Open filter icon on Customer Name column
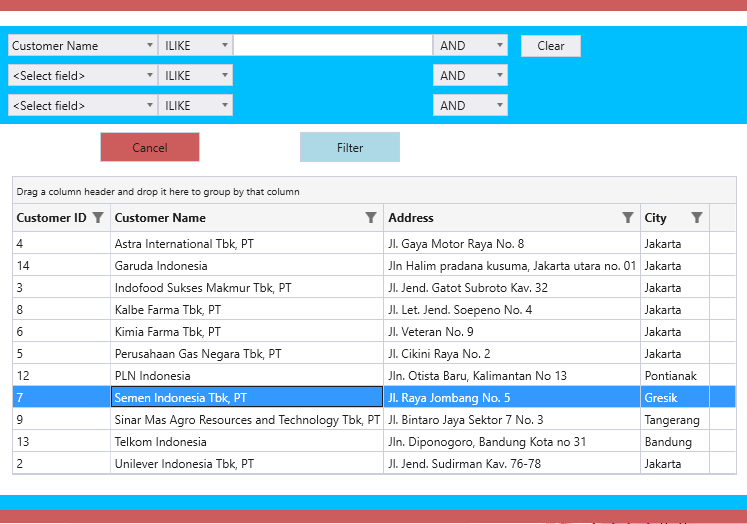The image size is (747, 524). pos(371,218)
